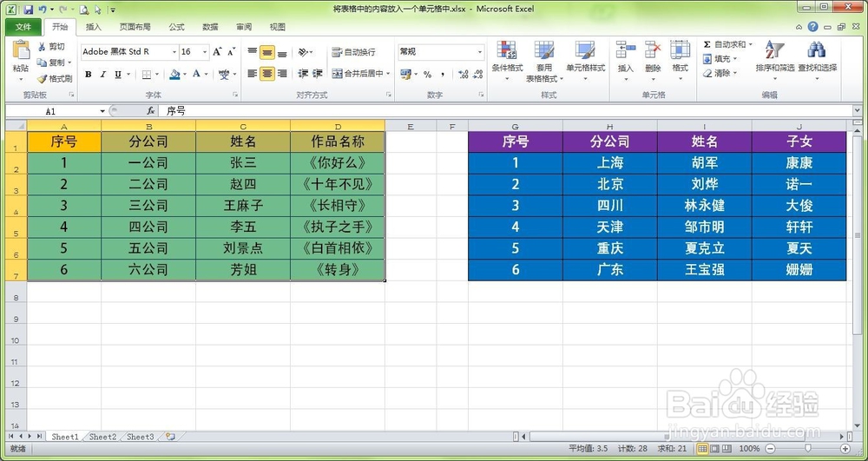The image size is (868, 461).
Task: Click zoom in plus button
Action: 845,449
